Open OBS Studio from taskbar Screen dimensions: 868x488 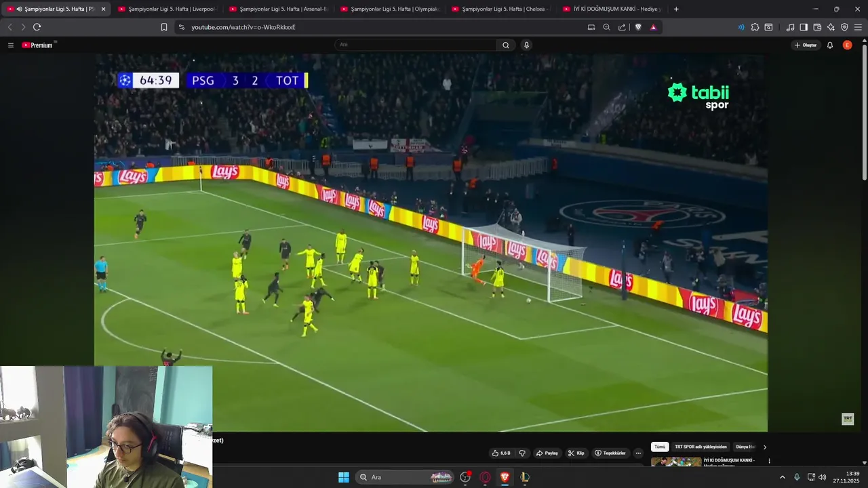click(465, 477)
